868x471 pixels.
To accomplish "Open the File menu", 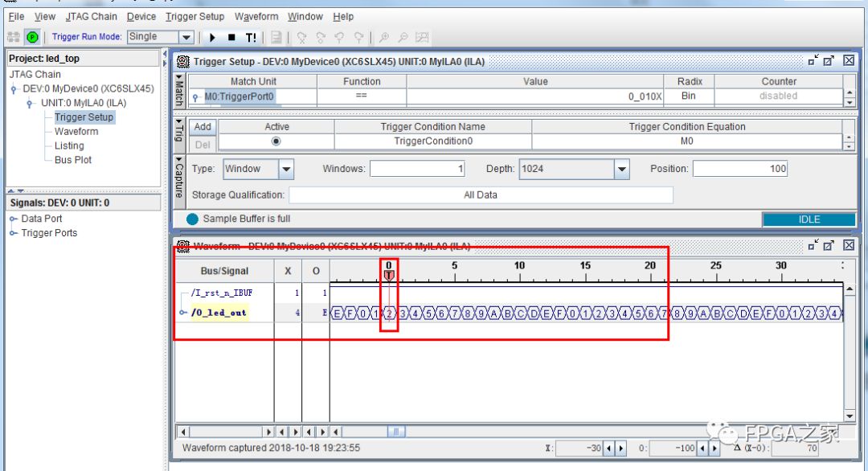I will (x=16, y=17).
